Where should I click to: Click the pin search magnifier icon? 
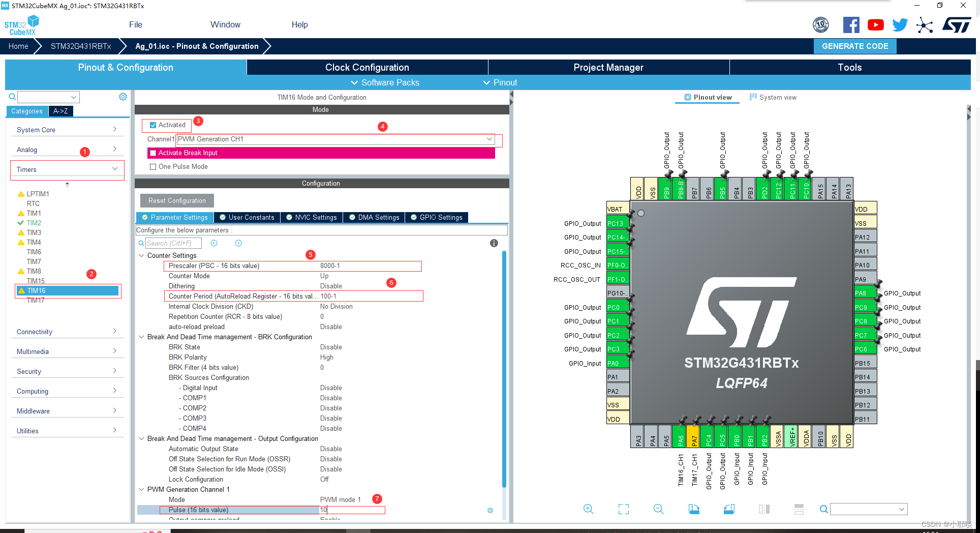(824, 509)
